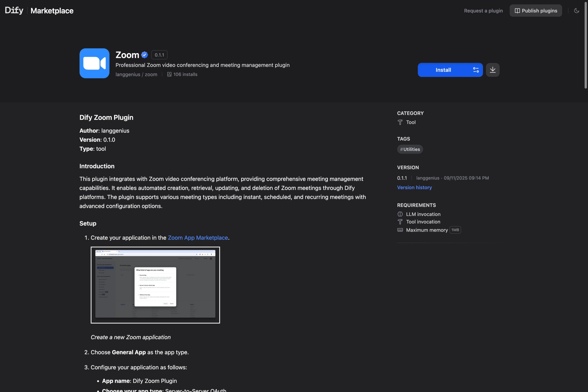Open the Marketplace section
Screen dimensions: 588x392
click(x=52, y=10)
